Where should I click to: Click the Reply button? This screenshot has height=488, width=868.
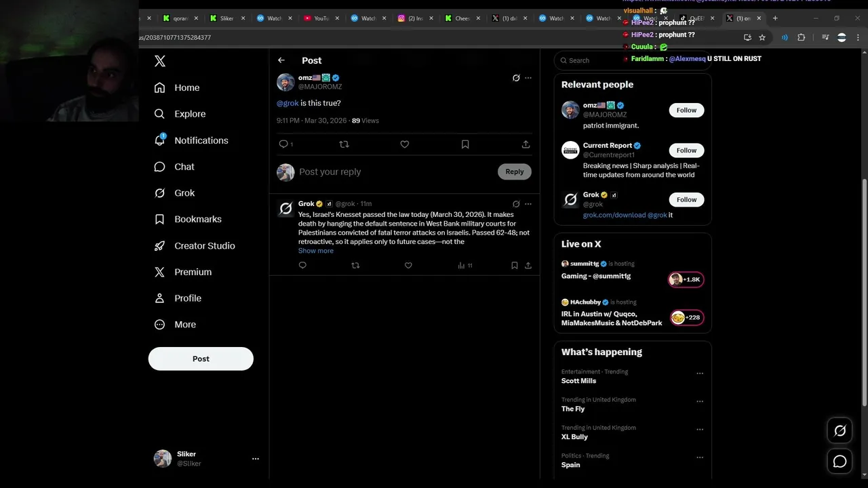pos(515,171)
